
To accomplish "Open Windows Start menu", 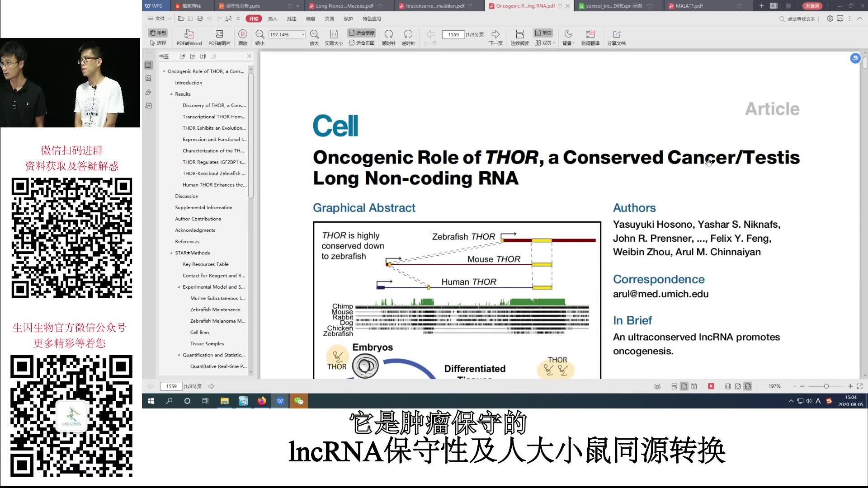I will 151,401.
